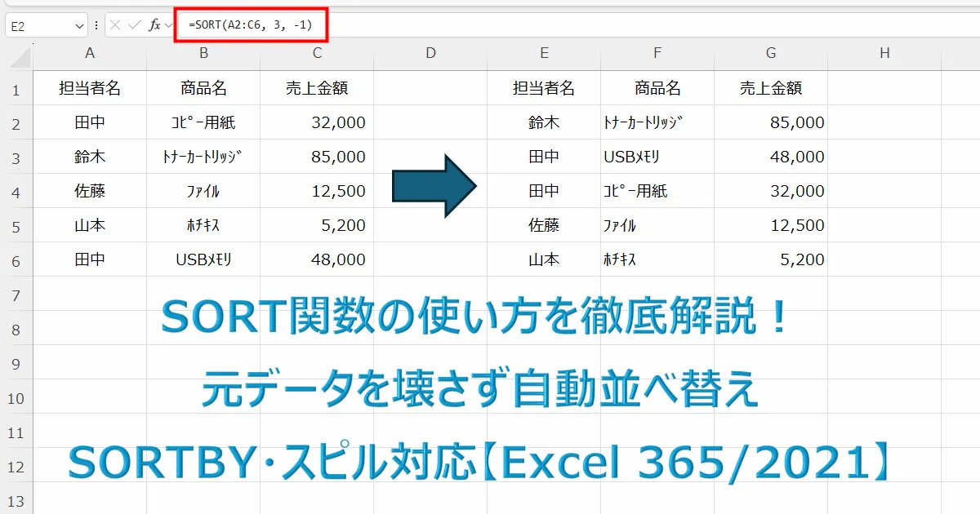The height and width of the screenshot is (514, 980).
Task: Select cell A2 containing 田中
Action: 90,122
